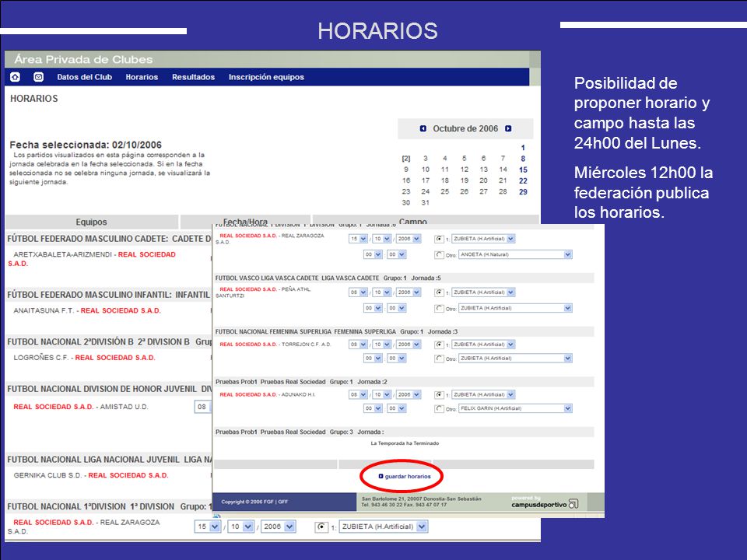Save schedules with guardar horarios link
The image size is (747, 560).
click(405, 476)
